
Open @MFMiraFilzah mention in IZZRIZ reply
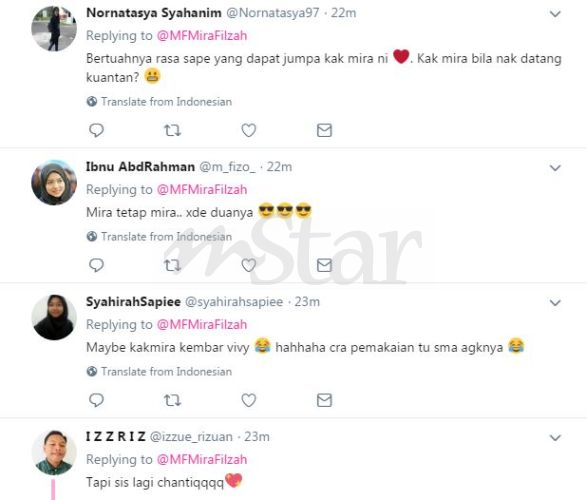tap(202, 460)
